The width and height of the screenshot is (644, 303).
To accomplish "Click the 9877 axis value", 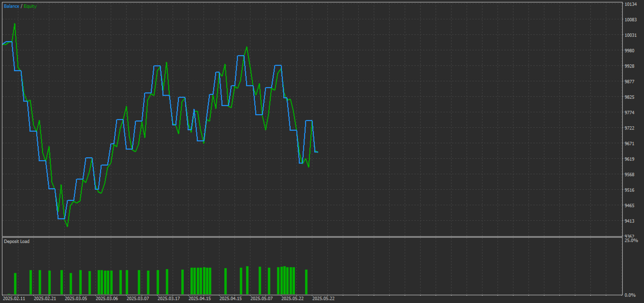I will click(x=630, y=82).
